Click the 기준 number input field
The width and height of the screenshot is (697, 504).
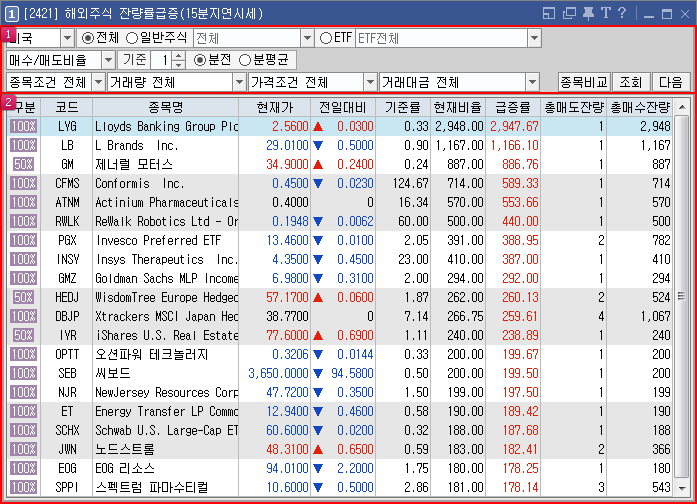coord(162,60)
